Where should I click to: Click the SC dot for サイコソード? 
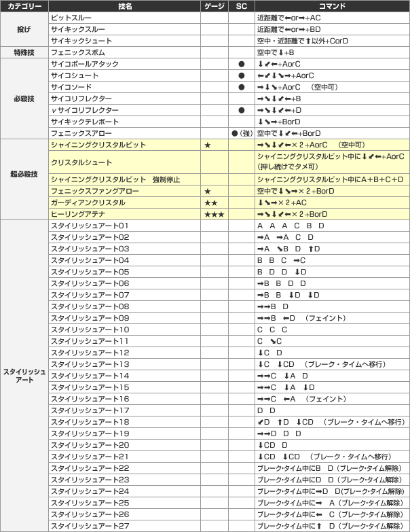pyautogui.click(x=242, y=87)
